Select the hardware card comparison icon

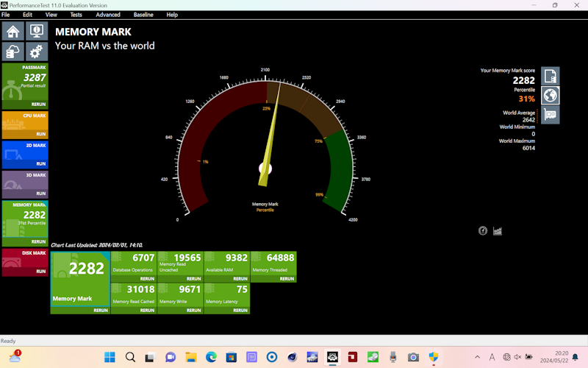coord(550,115)
